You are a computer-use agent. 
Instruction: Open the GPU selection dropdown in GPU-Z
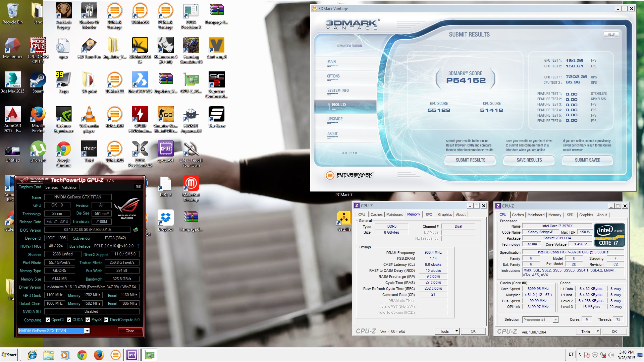click(x=87, y=331)
